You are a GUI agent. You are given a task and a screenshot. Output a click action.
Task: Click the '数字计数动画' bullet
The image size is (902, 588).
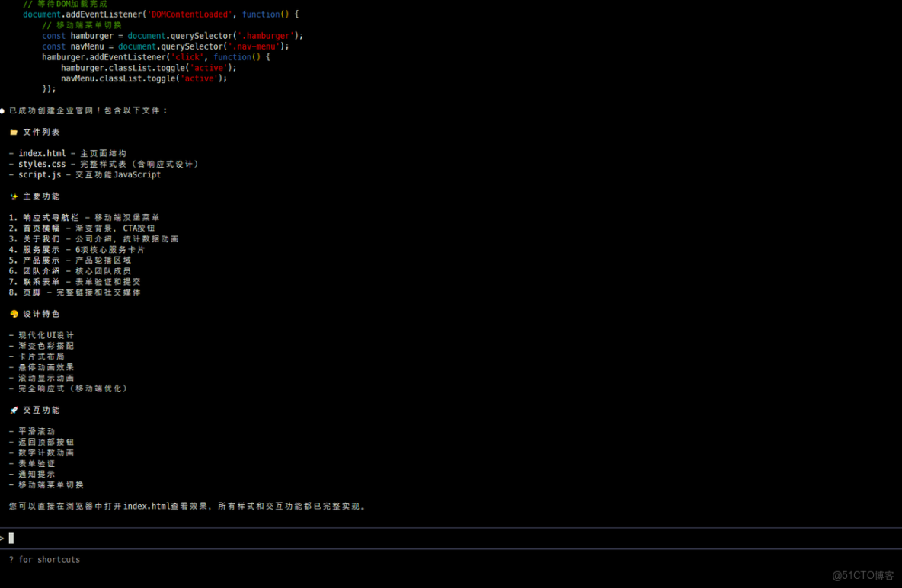tap(41, 453)
